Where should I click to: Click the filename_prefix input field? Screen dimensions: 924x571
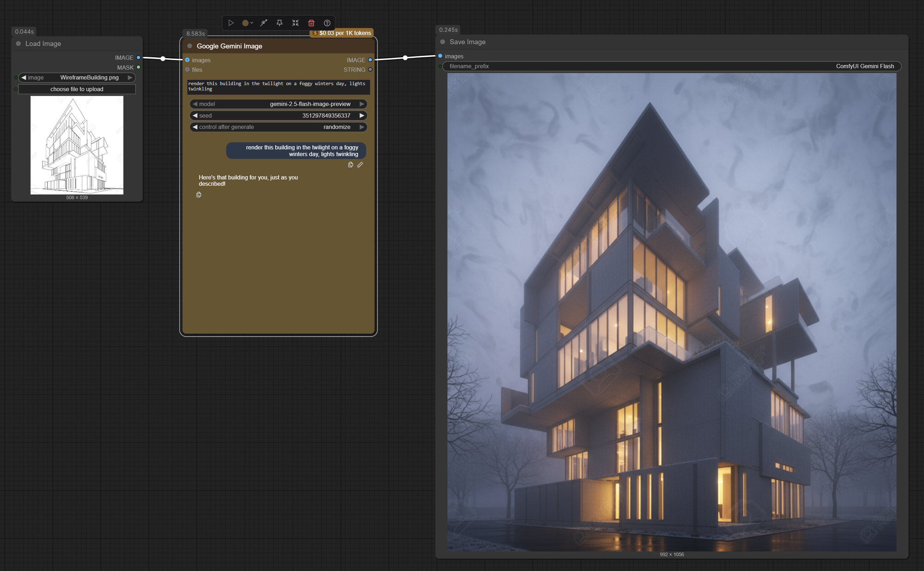(x=672, y=66)
